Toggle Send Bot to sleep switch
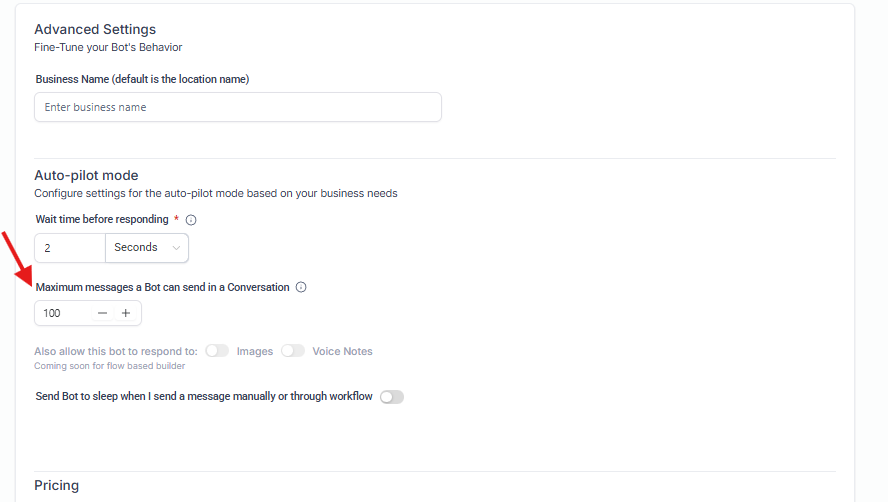This screenshot has height=502, width=888. [391, 397]
